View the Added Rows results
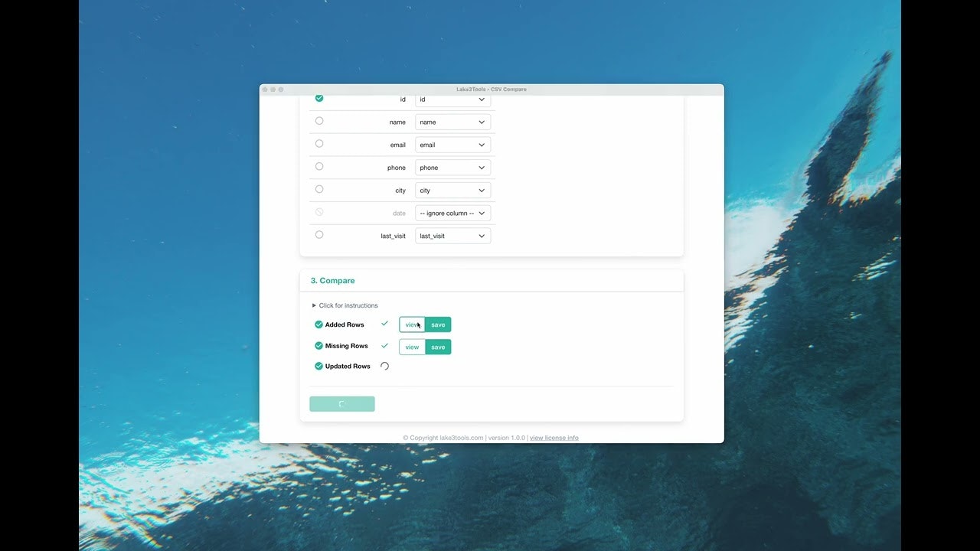This screenshot has height=551, width=980. [x=412, y=324]
